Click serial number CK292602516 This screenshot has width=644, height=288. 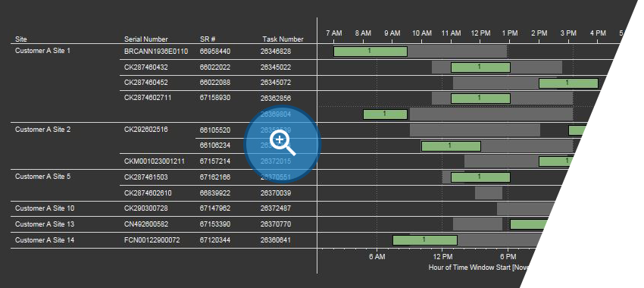tap(145, 130)
